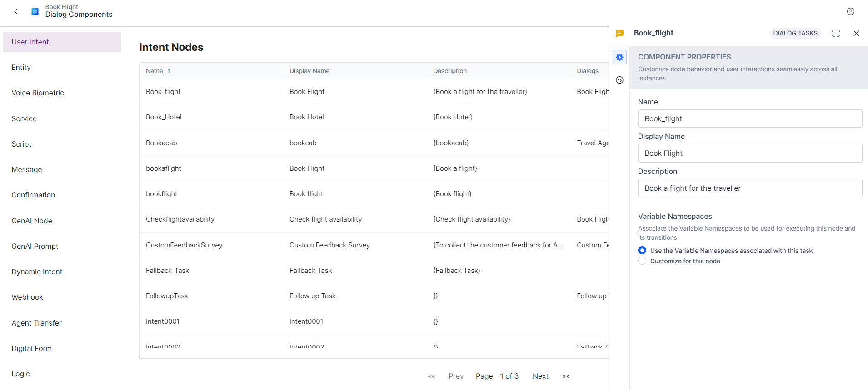Open the history clock icon in side panel
Viewport: 868px width, 390px height.
tap(619, 80)
